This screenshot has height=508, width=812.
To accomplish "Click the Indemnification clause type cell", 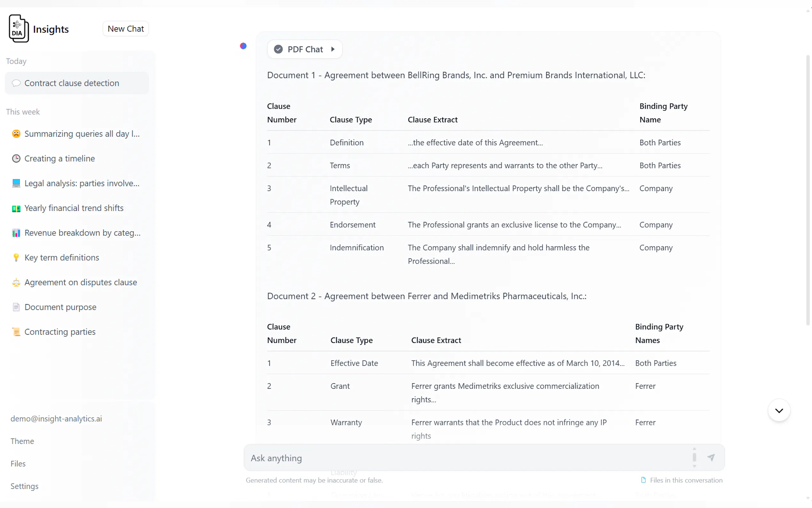I will coord(356,248).
